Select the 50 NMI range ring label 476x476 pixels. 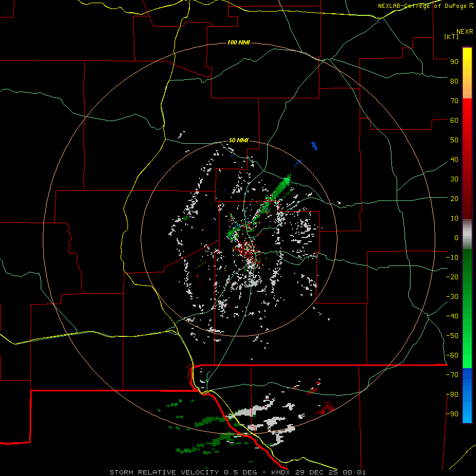[239, 140]
